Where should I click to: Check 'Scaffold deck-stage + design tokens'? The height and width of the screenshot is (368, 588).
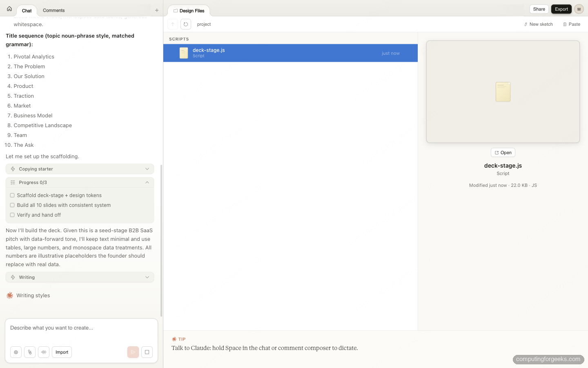click(12, 195)
